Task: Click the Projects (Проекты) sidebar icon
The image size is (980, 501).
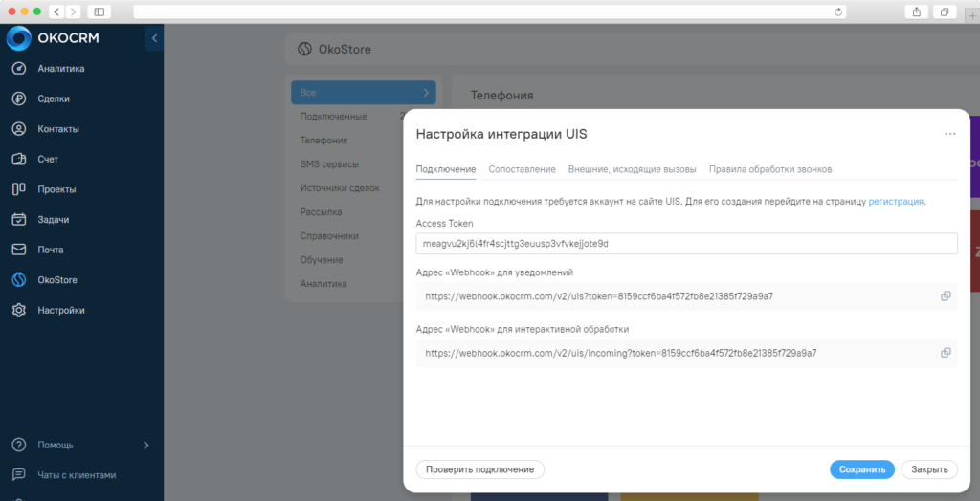Action: (x=18, y=189)
